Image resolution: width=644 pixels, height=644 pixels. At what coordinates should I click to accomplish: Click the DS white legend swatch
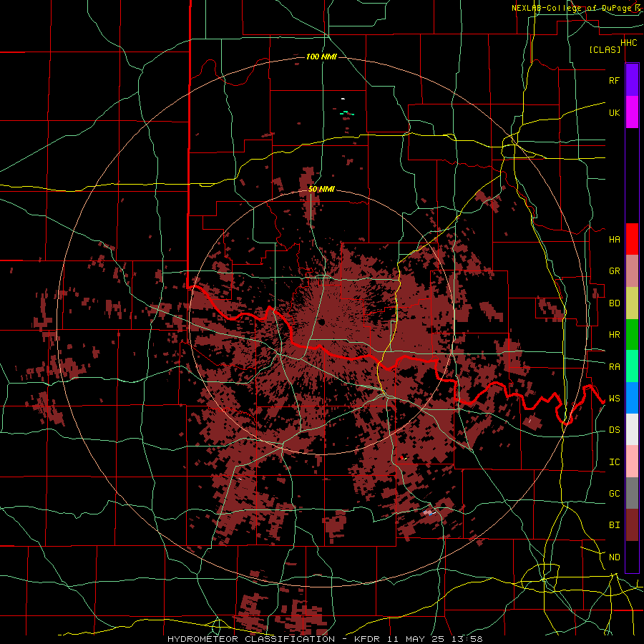click(632, 429)
